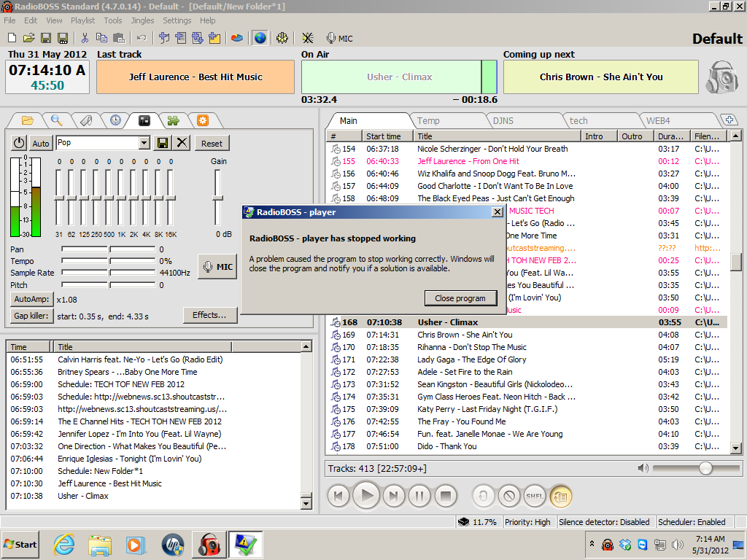Pause playback with the pause button

pyautogui.click(x=419, y=496)
